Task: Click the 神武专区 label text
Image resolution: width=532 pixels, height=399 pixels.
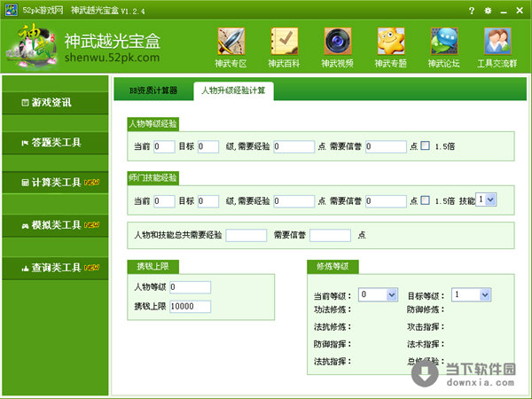Action: coord(231,64)
